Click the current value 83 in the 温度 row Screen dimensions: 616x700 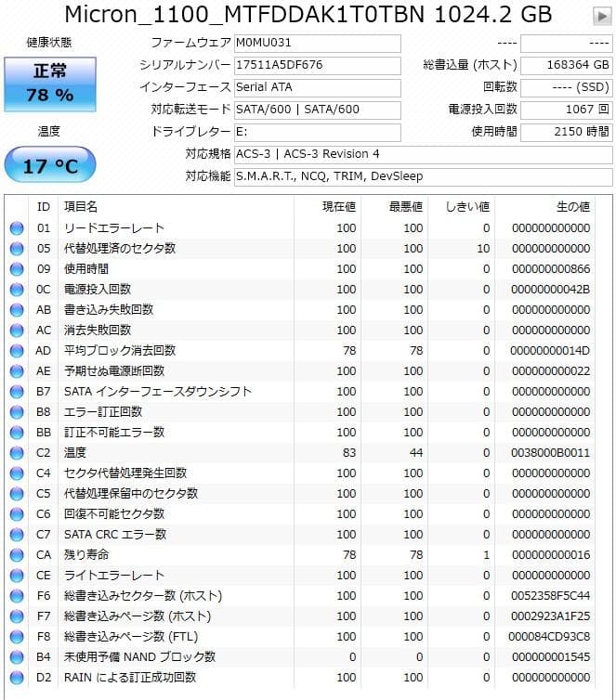[349, 453]
